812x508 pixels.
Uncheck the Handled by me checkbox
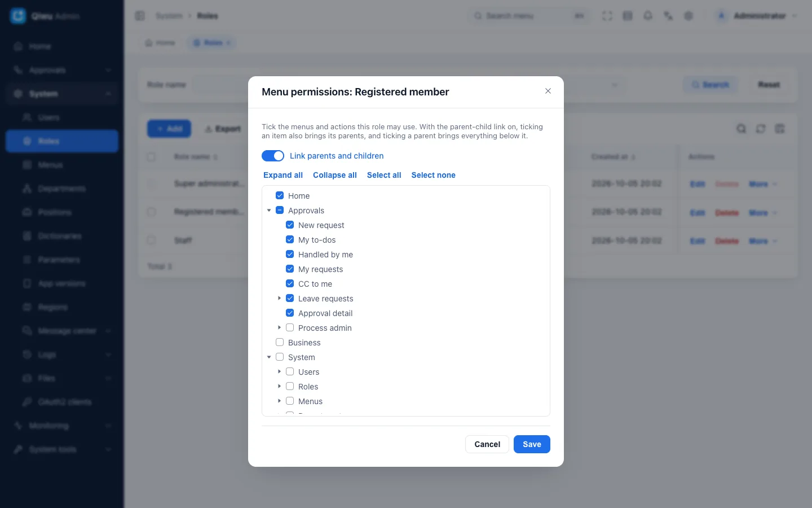[290, 254]
